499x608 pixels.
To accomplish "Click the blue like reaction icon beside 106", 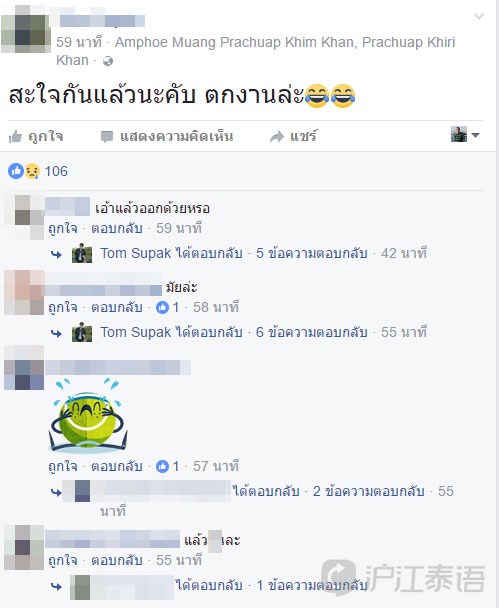I will pos(16,171).
